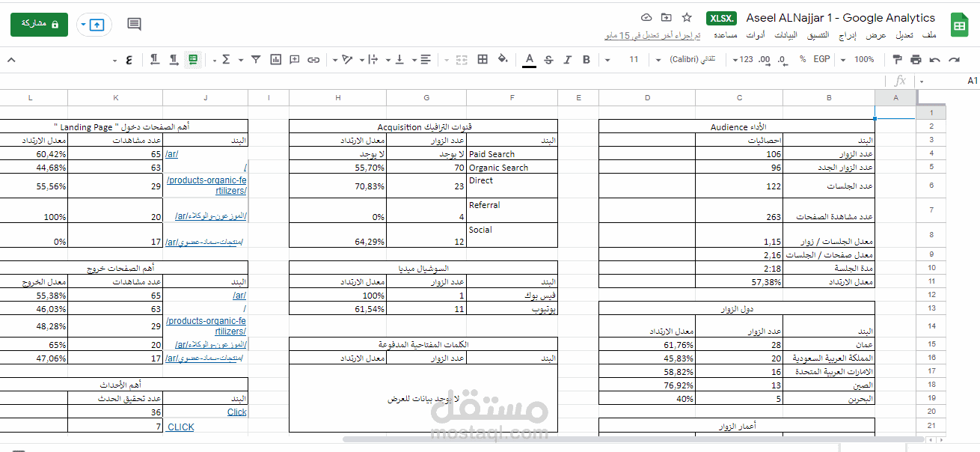Open the zoom 100% dropdown
The image size is (980, 452).
(858, 59)
